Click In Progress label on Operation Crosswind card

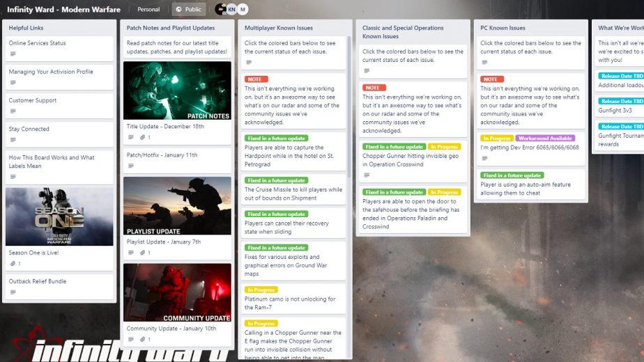click(445, 146)
